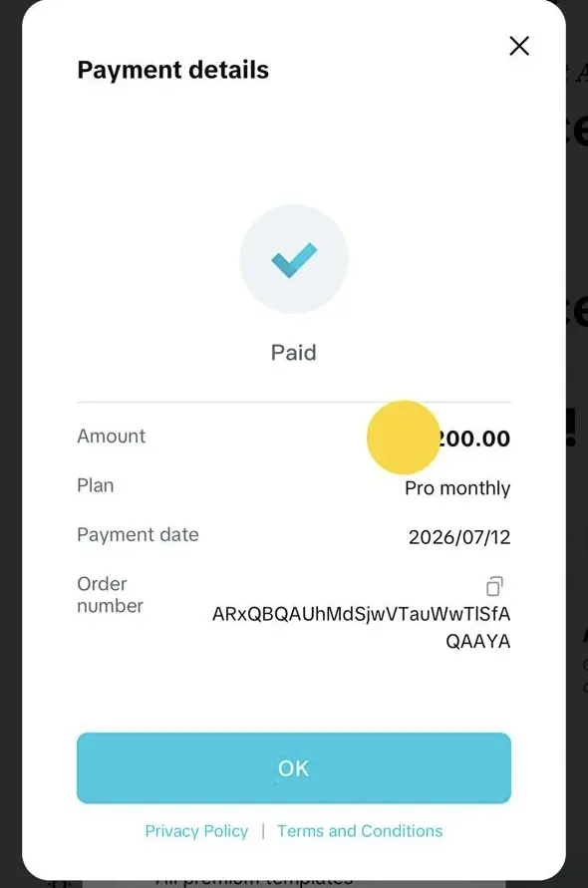Click the Order number label
The image size is (588, 888).
click(x=110, y=595)
